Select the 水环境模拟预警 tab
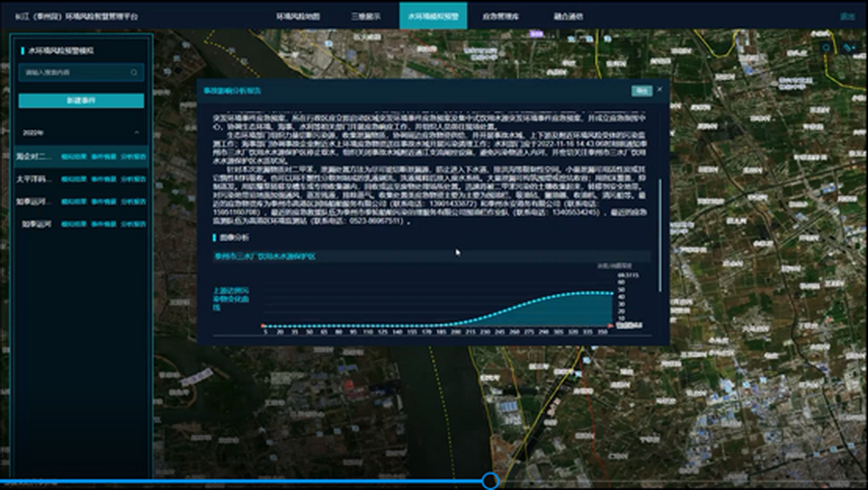Viewport: 868px width, 490px height. (431, 16)
